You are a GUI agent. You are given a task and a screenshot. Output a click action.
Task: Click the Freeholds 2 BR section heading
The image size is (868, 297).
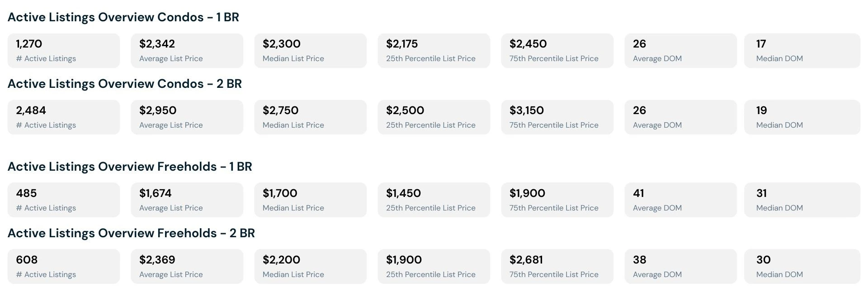[131, 233]
